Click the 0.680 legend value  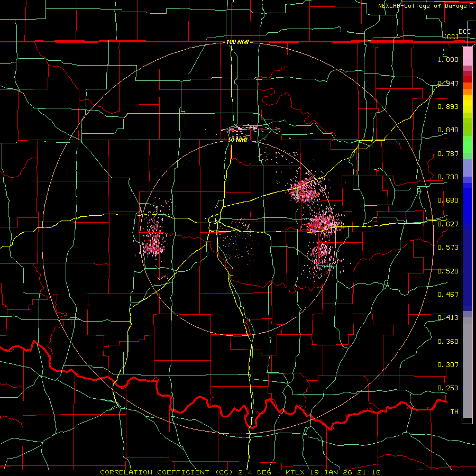pos(448,200)
